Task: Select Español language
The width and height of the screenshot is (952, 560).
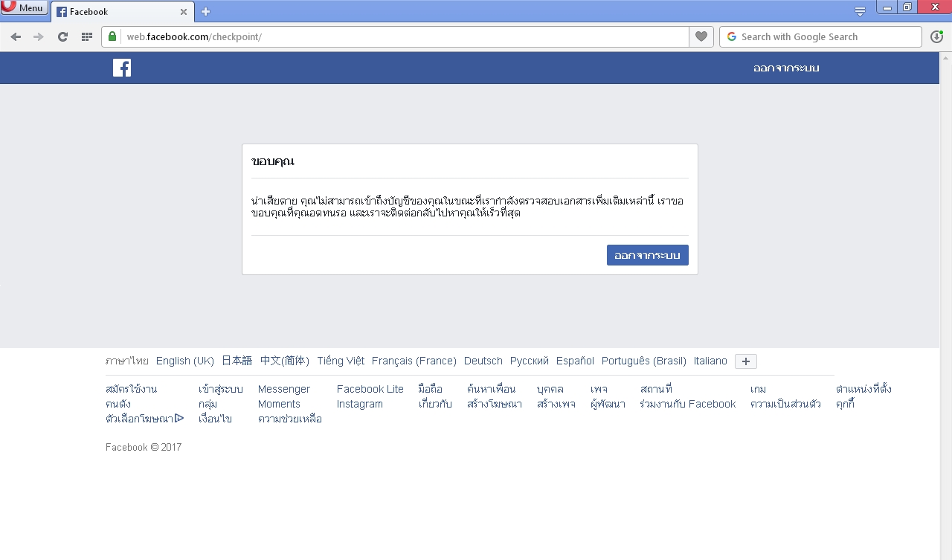Action: pos(575,361)
